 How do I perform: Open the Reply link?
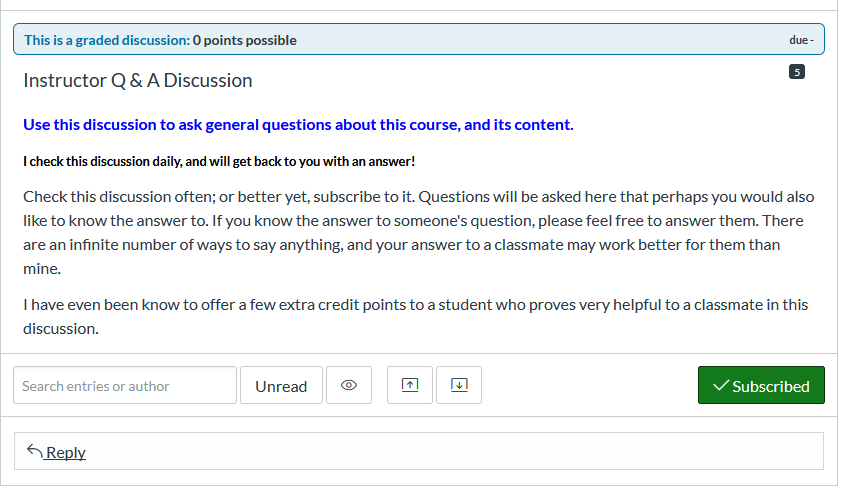click(65, 452)
